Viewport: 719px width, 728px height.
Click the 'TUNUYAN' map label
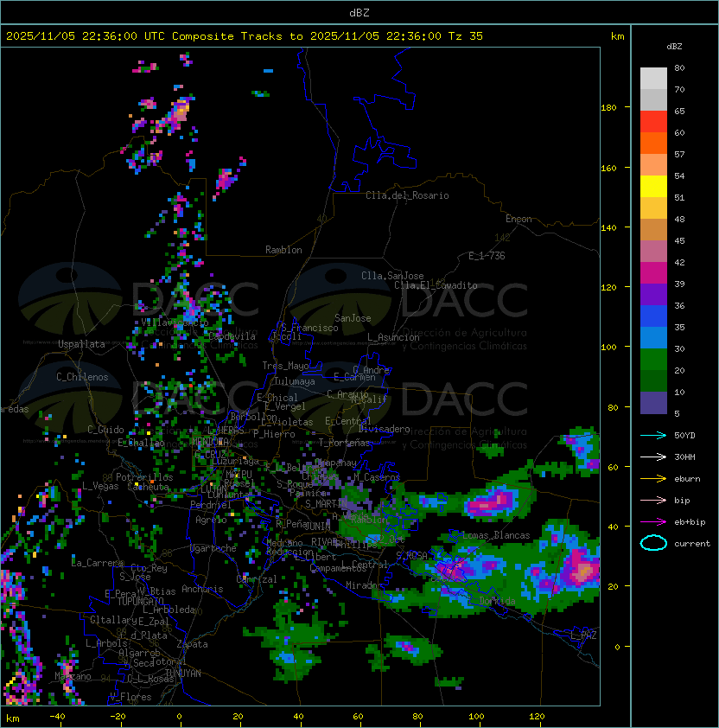coord(183,674)
